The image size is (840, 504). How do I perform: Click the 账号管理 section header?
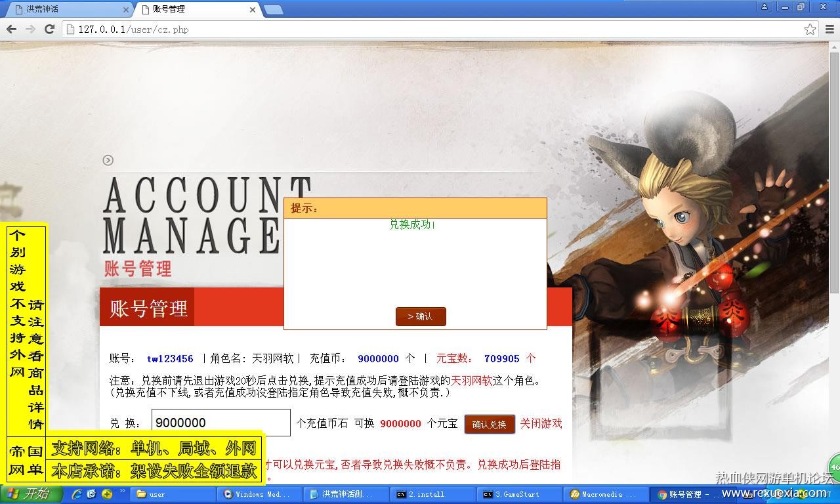(x=148, y=308)
